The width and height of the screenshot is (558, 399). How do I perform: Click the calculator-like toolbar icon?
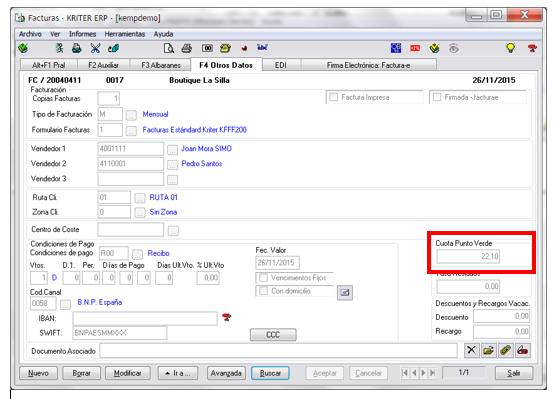tap(207, 48)
